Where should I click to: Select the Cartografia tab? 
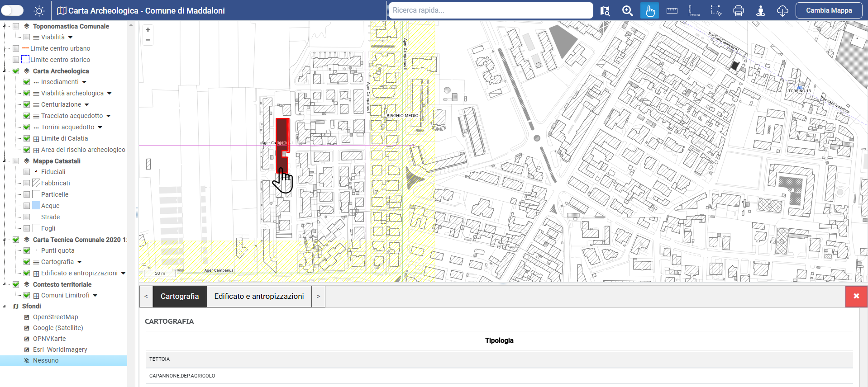click(180, 297)
